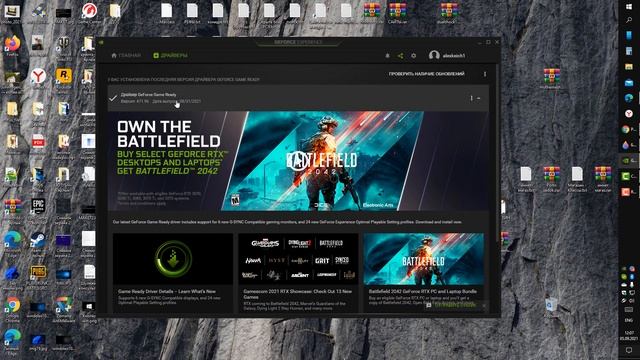Click the GeForce Experience window scrollbar
Image resolution: width=640 pixels, height=360 pixels.
[498, 152]
